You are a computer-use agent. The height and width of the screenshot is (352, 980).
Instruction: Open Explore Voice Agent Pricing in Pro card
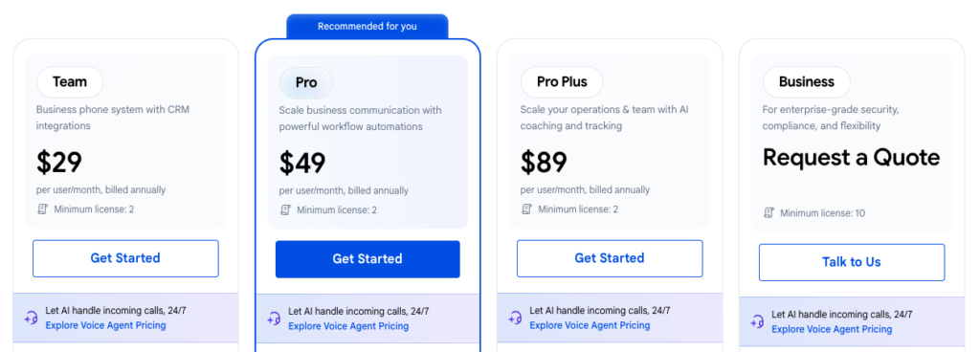coord(348,326)
